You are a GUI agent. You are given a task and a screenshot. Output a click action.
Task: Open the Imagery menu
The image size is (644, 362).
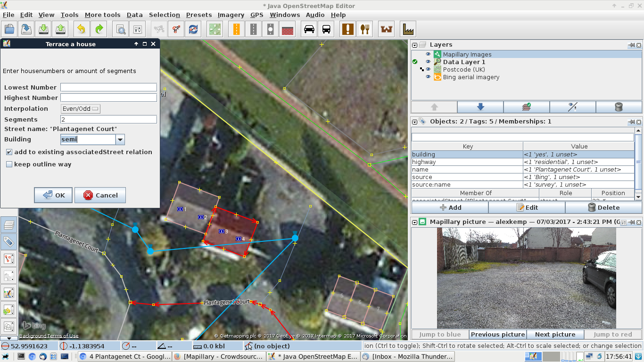point(231,15)
